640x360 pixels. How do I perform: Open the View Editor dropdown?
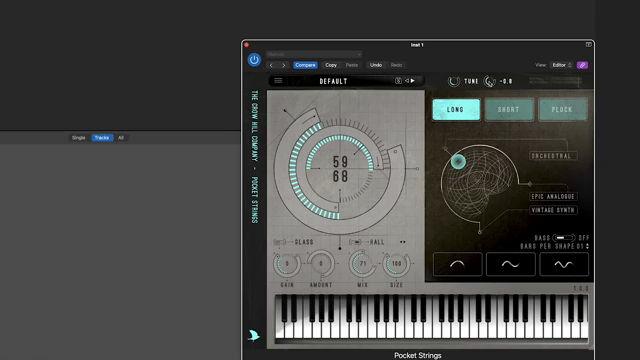click(562, 65)
